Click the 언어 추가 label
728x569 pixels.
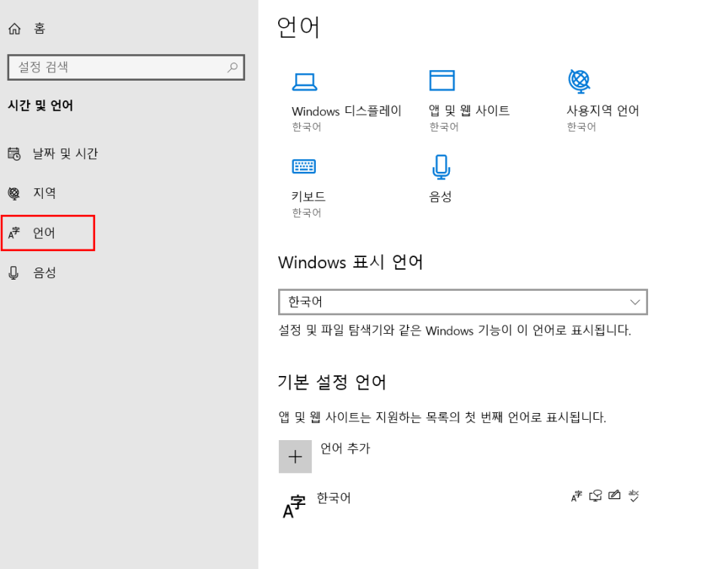point(345,448)
